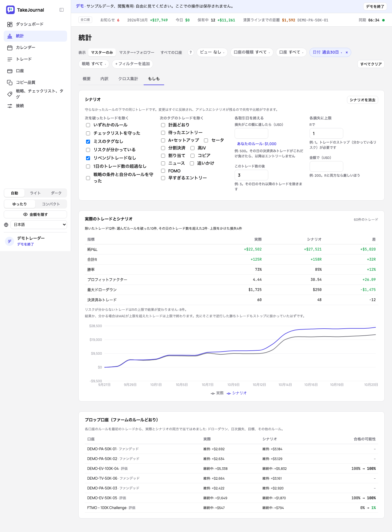The image size is (392, 532).
Task: Check the 計画どおり tag checkbox
Action: 163,125
